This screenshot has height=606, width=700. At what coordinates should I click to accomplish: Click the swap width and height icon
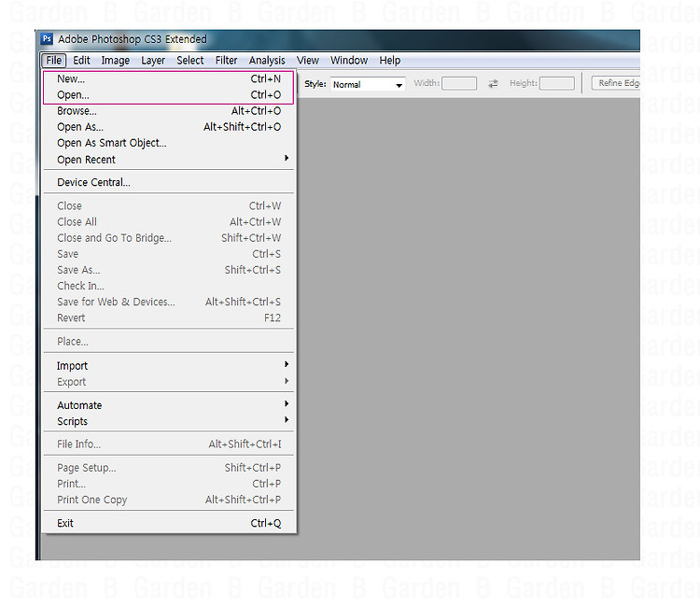coord(493,83)
